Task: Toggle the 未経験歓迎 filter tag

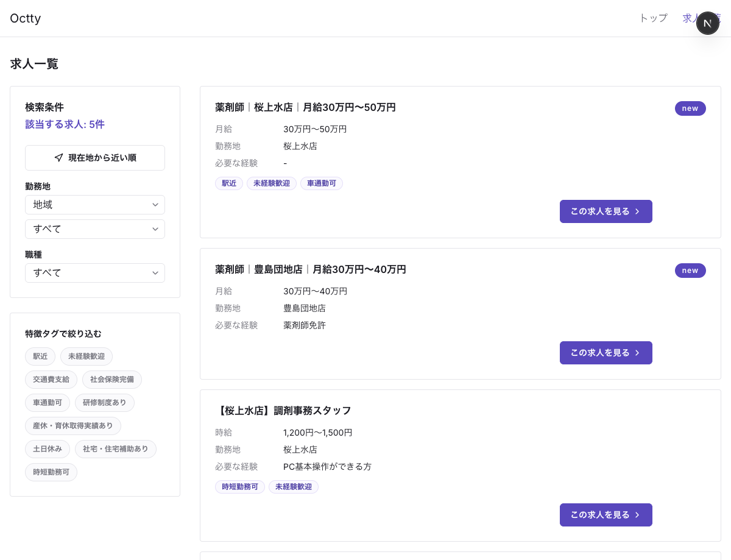Action: tap(86, 356)
